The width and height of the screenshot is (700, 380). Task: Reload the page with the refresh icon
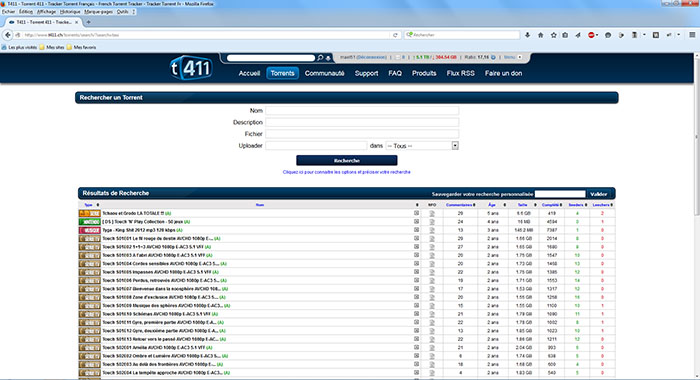(x=395, y=35)
